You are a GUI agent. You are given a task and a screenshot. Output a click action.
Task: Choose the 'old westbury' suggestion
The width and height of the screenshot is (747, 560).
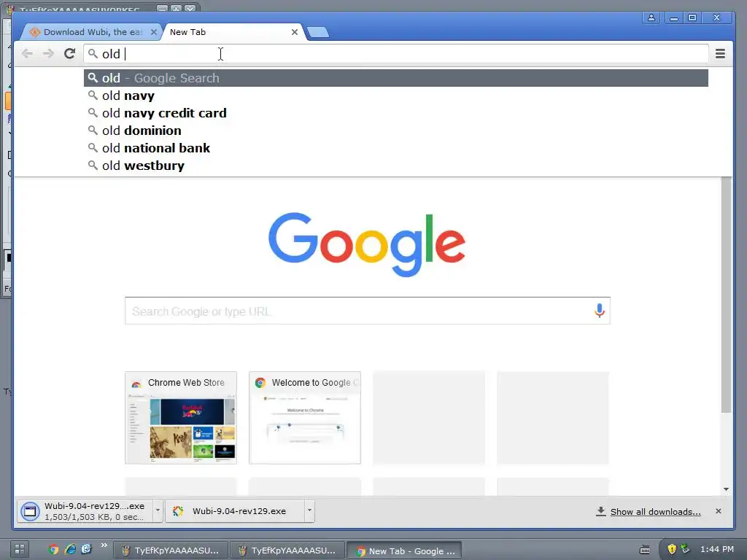tap(396, 166)
